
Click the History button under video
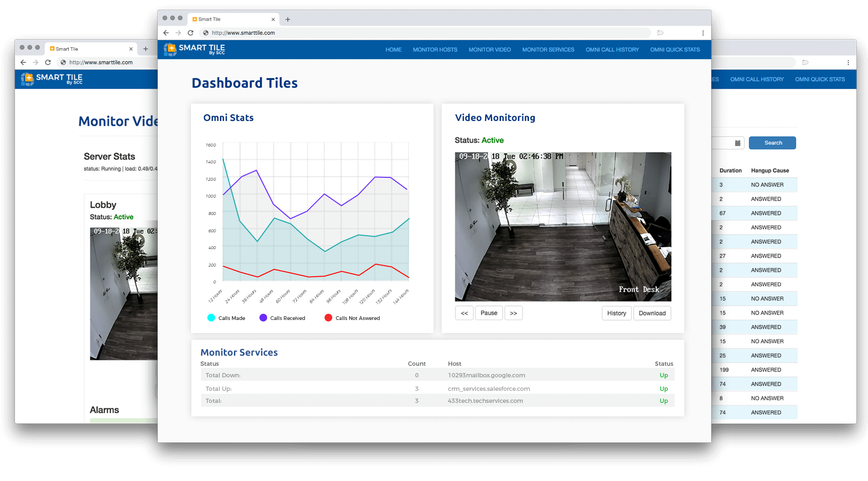(616, 313)
